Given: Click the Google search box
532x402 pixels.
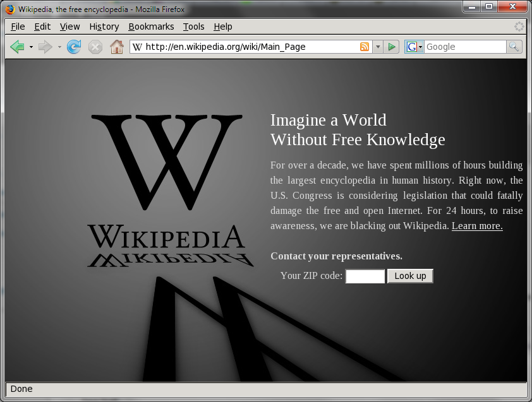Looking at the screenshot, I should click(x=465, y=47).
